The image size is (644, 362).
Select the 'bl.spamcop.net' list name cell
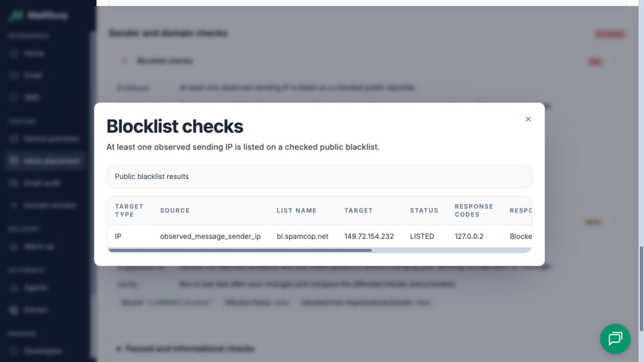303,237
